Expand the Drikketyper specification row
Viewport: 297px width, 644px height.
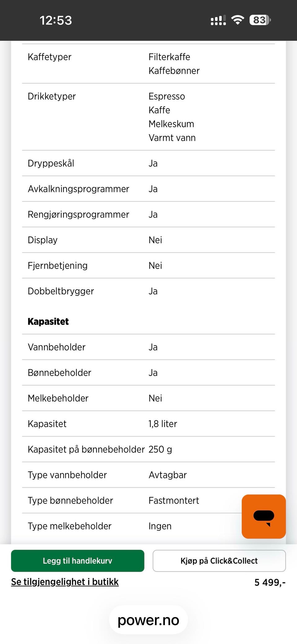[x=52, y=96]
